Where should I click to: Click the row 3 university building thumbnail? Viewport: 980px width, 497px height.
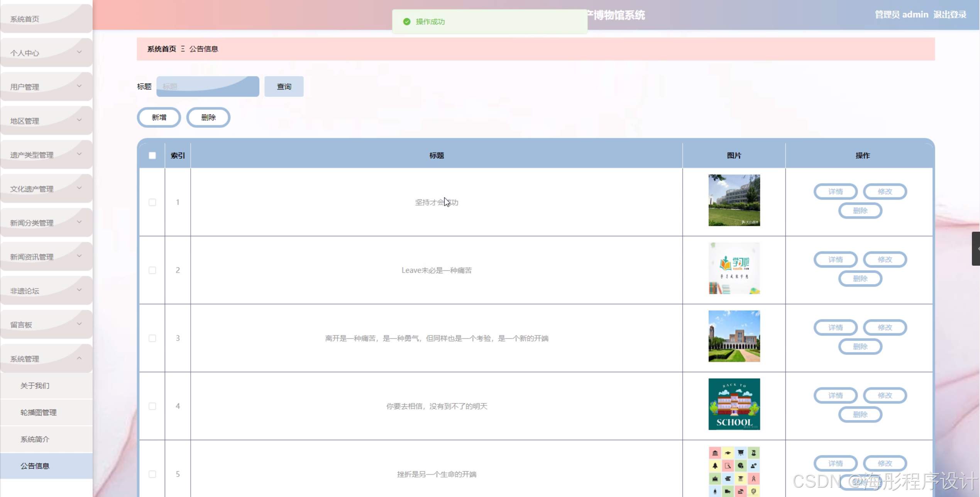pos(734,336)
